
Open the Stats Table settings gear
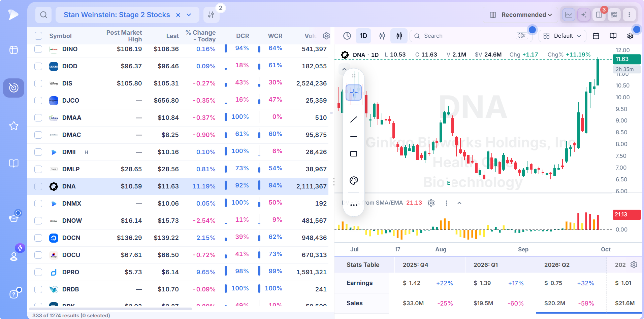pyautogui.click(x=634, y=265)
